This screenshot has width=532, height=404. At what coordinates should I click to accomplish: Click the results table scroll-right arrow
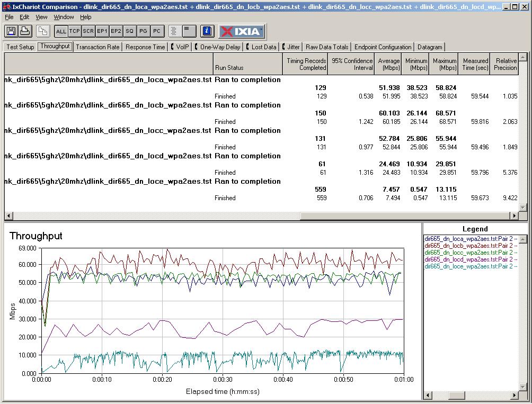(515, 216)
